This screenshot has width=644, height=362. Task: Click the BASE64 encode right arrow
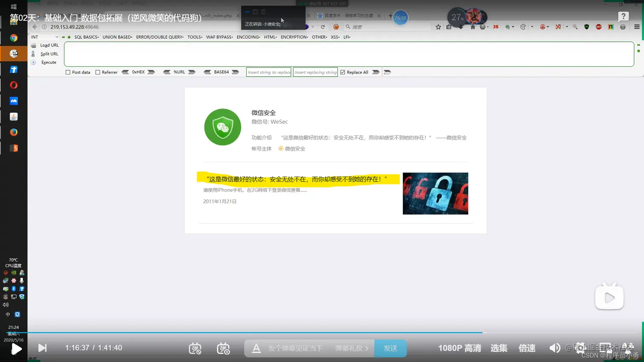tap(235, 72)
